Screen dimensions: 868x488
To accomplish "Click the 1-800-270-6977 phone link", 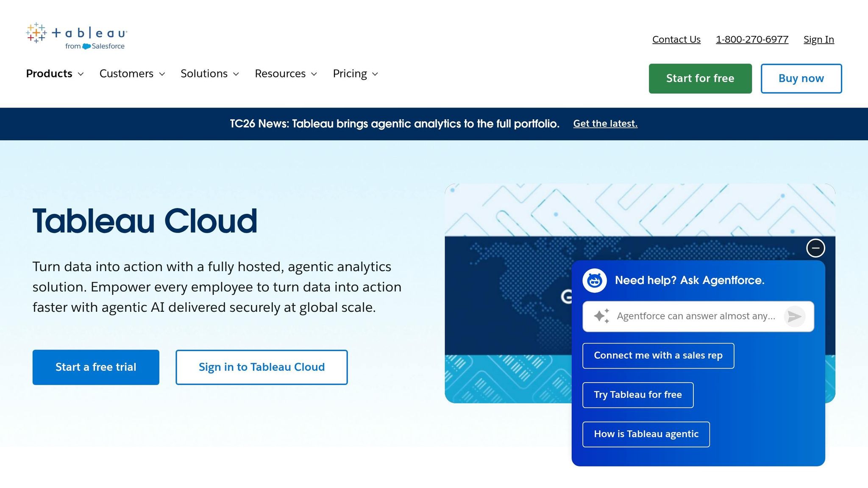I will click(x=752, y=39).
